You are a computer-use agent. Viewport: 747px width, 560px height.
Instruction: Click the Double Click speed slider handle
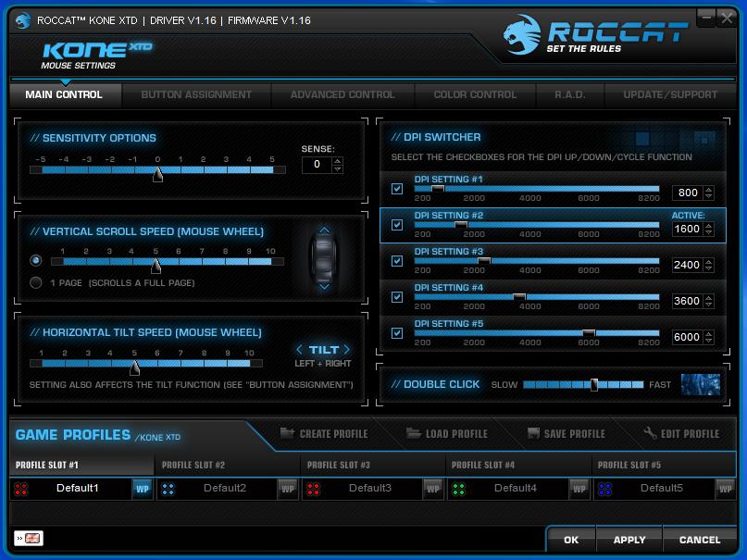[594, 385]
